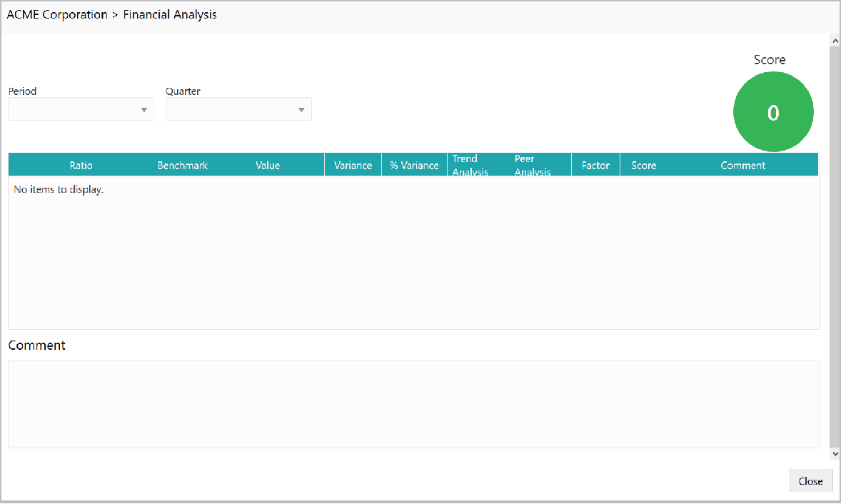Click the scrollbar up arrow
The width and height of the screenshot is (841, 504).
tap(835, 40)
